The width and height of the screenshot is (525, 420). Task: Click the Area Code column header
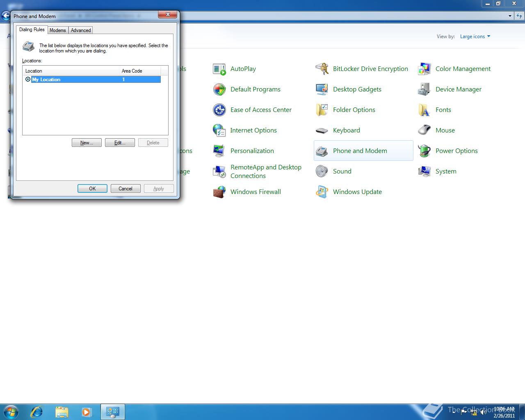coord(140,71)
